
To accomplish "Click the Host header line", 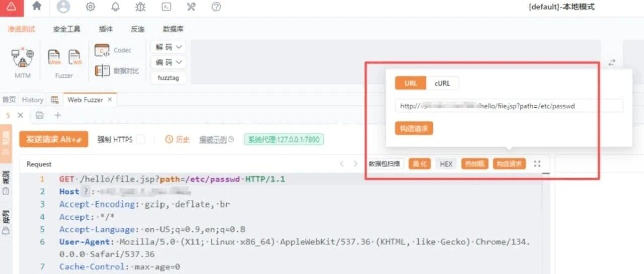I will tap(125, 191).
